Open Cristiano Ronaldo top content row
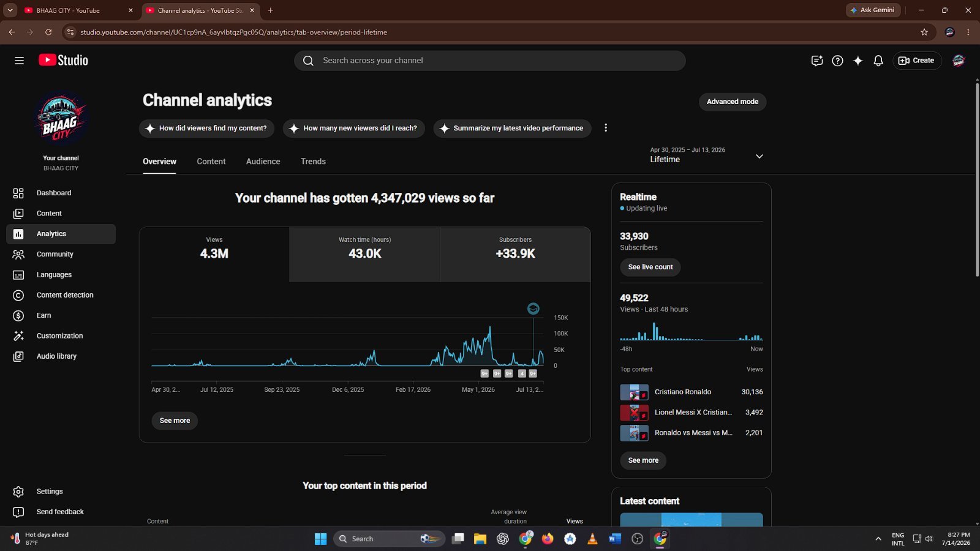 click(x=692, y=392)
